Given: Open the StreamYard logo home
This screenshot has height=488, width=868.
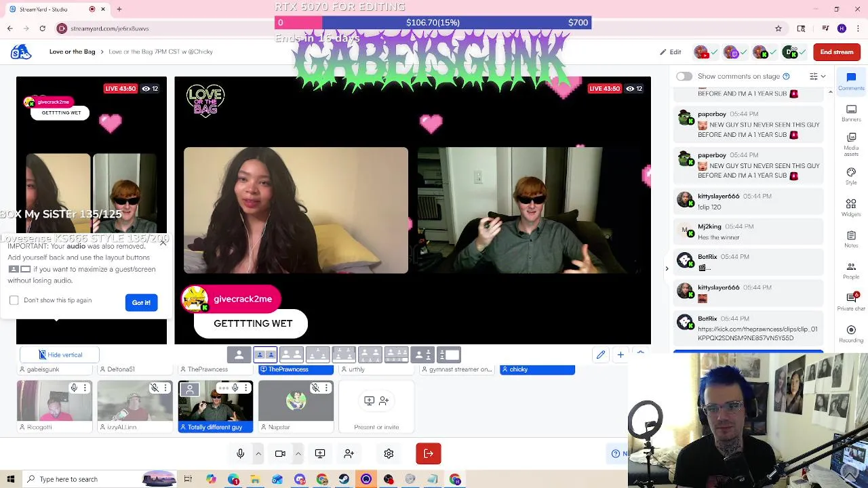Looking at the screenshot, I should (21, 52).
